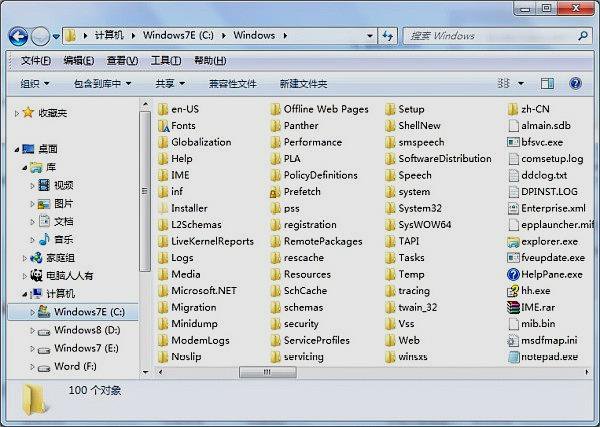Select the ServiceProfiles folder
Viewport: 600px width, 427px height.
[x=310, y=340]
